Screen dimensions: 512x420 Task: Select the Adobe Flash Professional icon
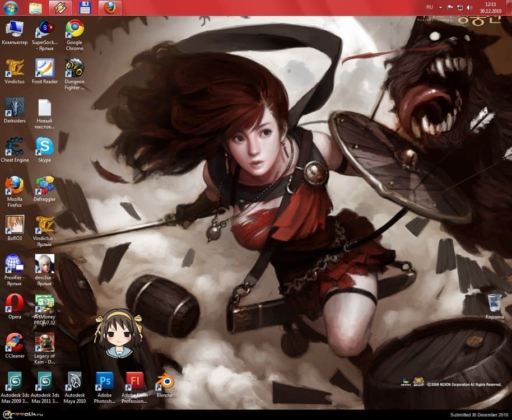(134, 381)
